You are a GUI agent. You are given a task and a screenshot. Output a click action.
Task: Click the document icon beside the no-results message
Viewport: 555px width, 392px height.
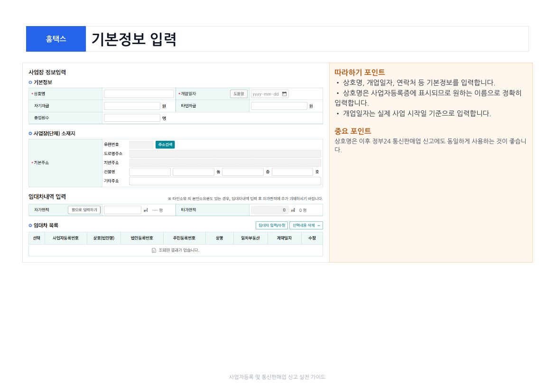[154, 250]
